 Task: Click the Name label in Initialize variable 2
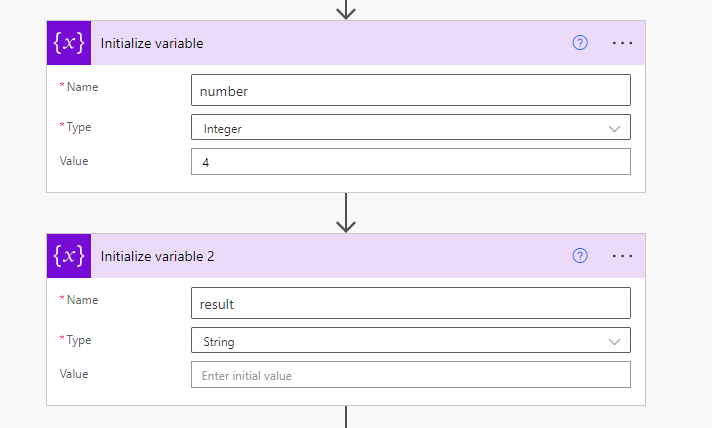81,300
